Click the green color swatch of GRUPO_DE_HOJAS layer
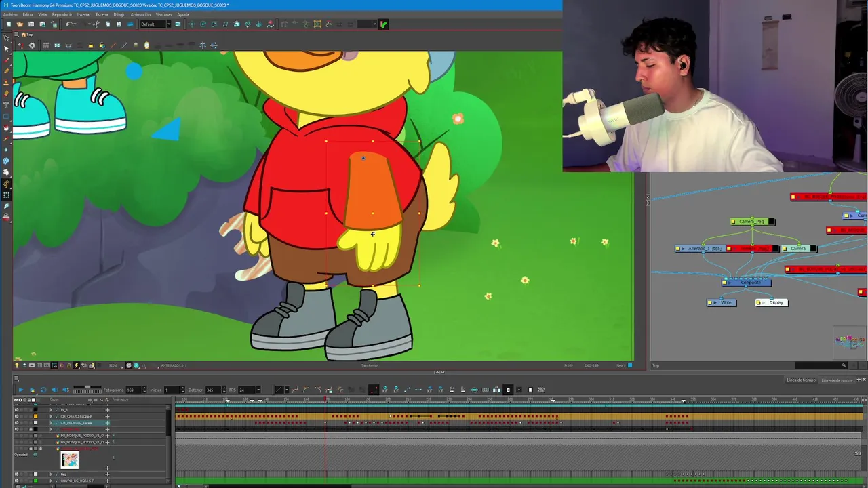The width and height of the screenshot is (868, 488). click(35, 481)
